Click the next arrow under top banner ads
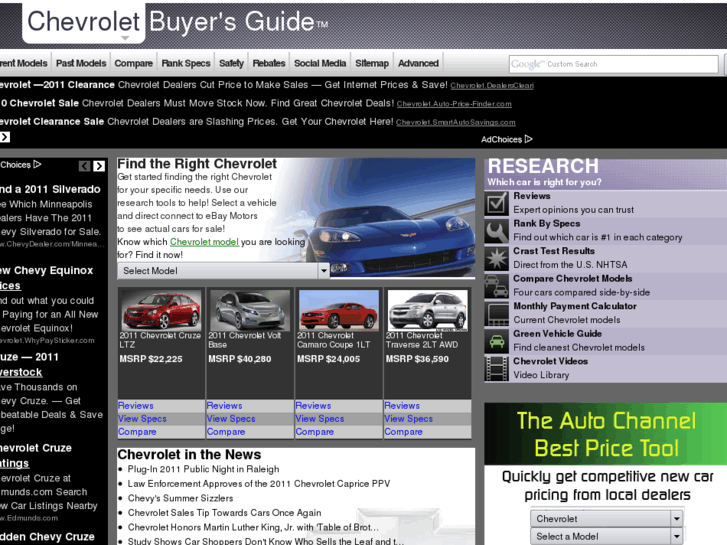Screen dimensions: 727x545 click(x=5, y=137)
